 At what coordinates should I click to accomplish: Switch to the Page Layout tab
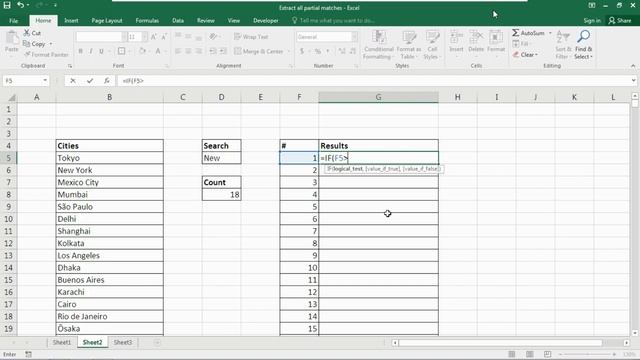pos(107,20)
